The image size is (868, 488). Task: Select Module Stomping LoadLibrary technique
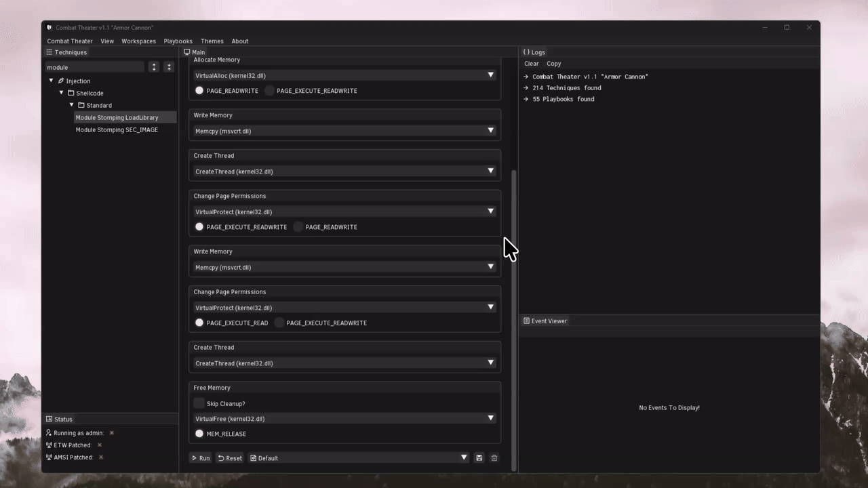pos(125,118)
